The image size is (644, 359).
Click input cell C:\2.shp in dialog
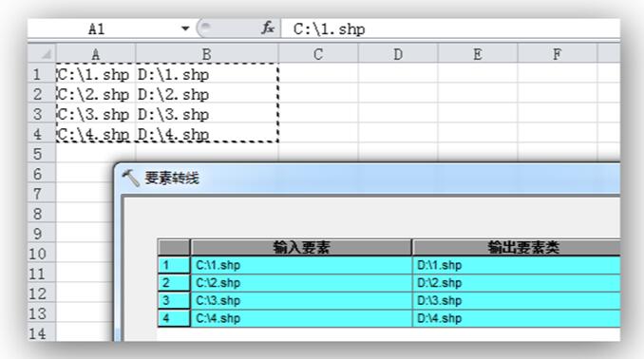coord(301,283)
